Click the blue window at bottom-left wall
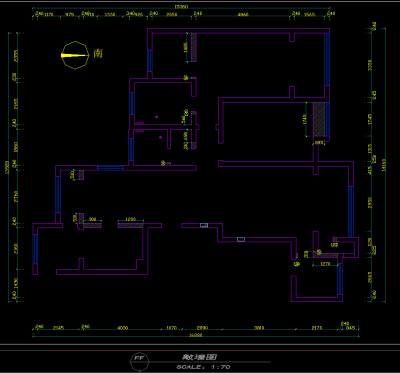Viewport: 400px width, 373px height. point(35,249)
